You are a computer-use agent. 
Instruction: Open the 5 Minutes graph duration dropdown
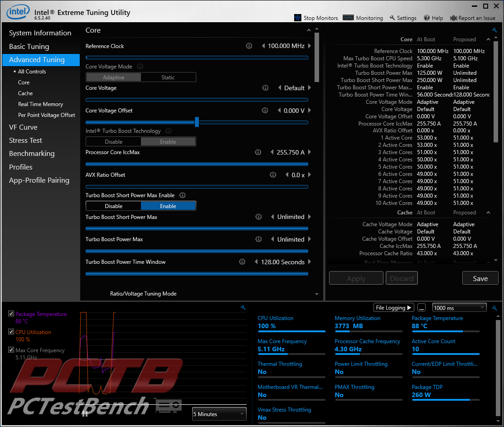coord(219,414)
